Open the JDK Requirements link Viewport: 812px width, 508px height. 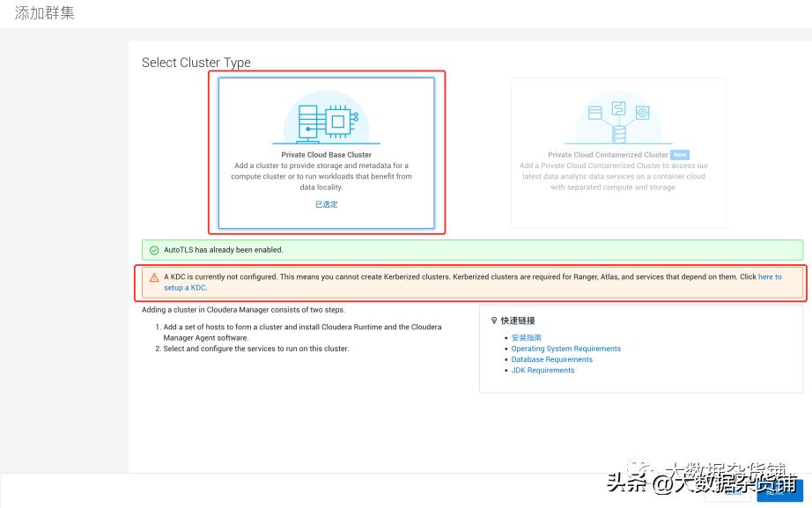(x=543, y=370)
